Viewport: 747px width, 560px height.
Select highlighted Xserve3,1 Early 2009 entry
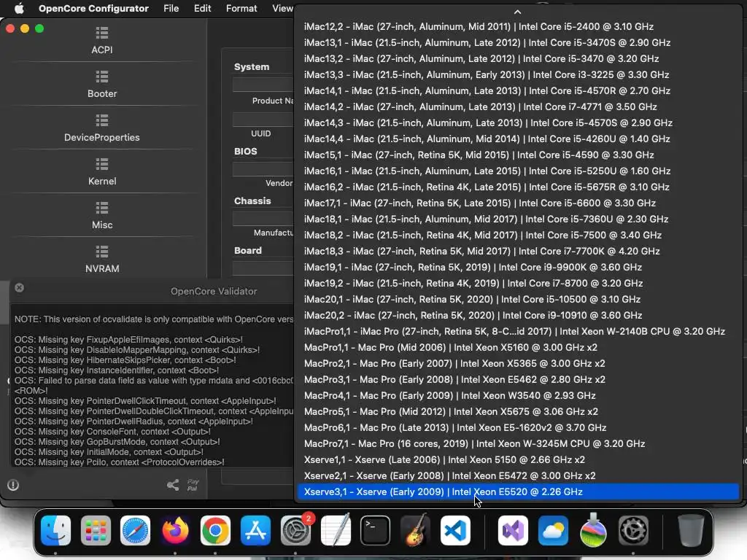pos(518,492)
